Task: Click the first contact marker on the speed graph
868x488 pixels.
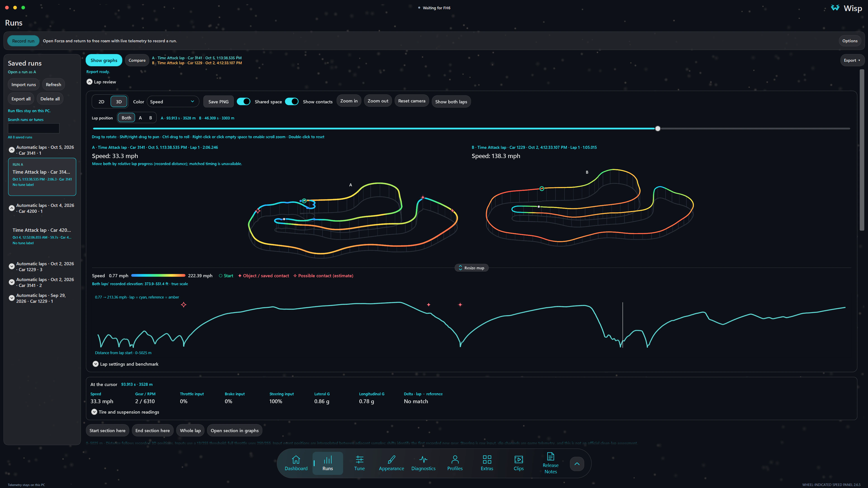Action: pos(183,305)
